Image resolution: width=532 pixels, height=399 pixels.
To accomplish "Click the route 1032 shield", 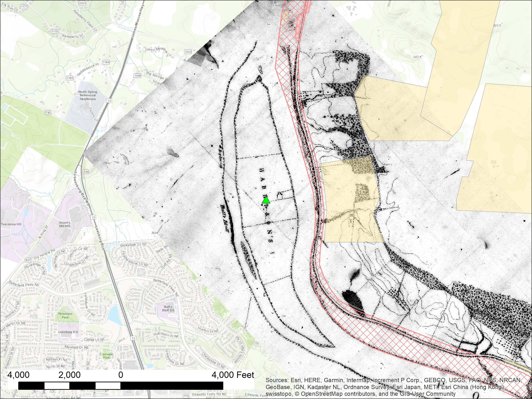I will [188, 52].
